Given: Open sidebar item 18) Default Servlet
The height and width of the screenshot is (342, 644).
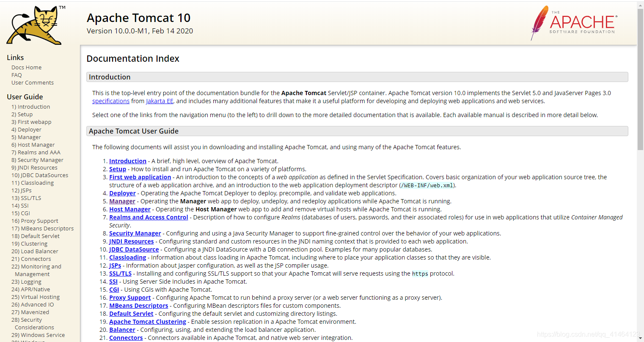Looking at the screenshot, I should point(36,236).
